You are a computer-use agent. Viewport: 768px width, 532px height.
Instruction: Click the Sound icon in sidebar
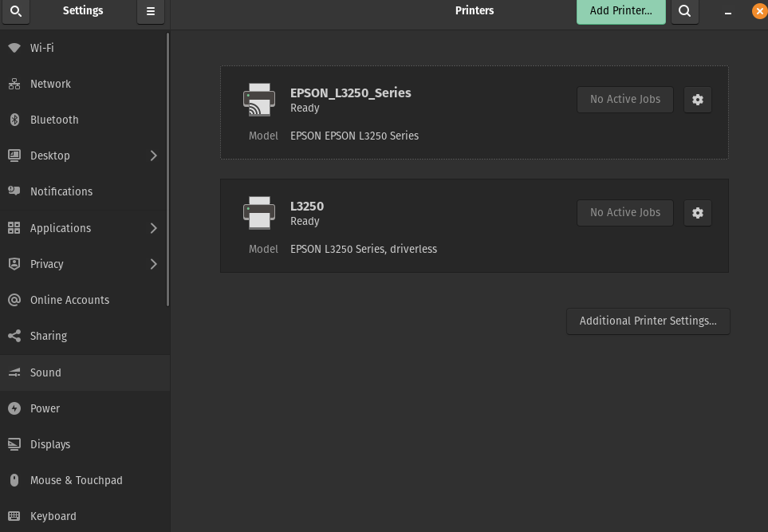point(14,372)
